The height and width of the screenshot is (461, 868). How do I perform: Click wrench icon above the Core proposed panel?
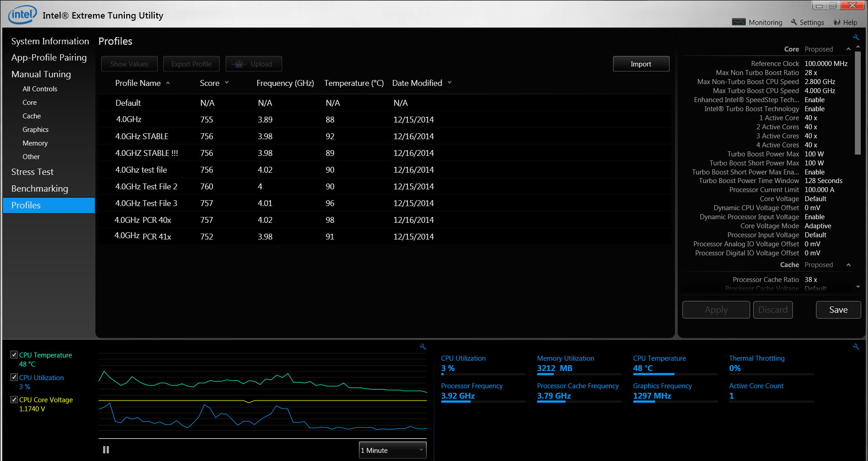point(856,38)
